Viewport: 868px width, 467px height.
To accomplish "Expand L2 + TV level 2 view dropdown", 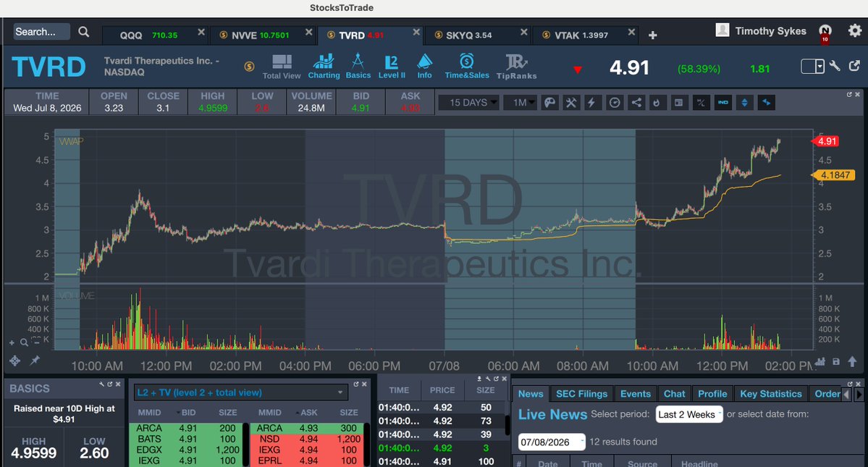I will (x=241, y=392).
